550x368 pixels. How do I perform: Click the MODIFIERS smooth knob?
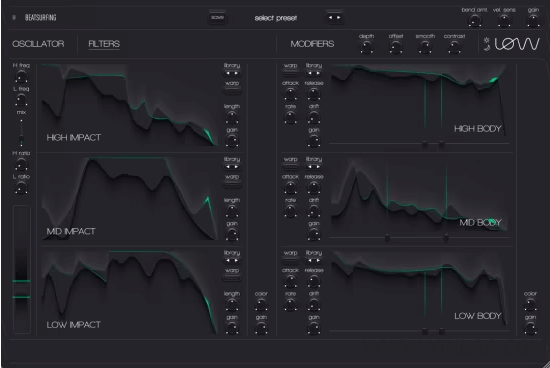(x=425, y=47)
